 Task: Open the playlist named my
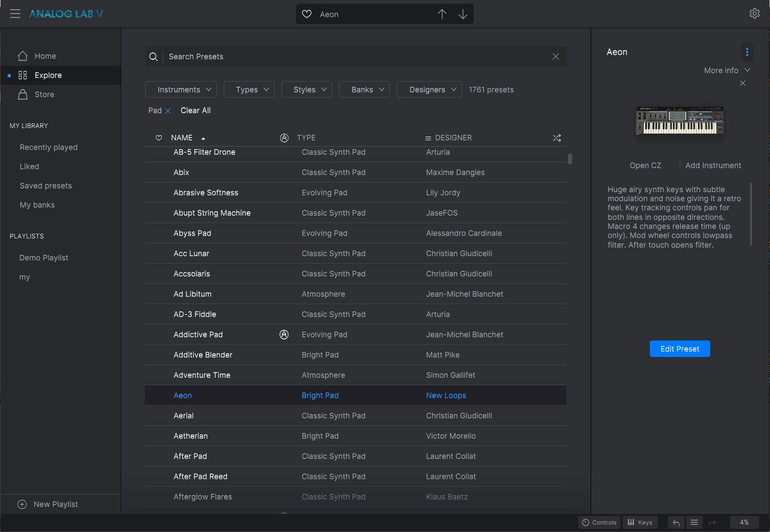25,277
